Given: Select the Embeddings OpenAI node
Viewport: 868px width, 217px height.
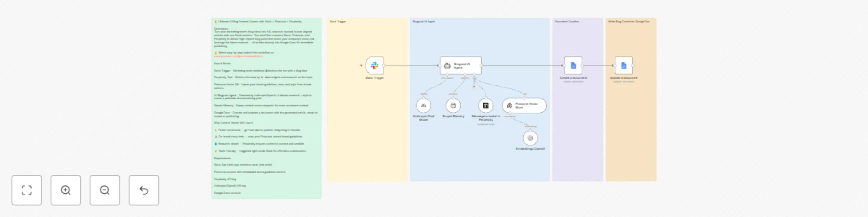Looking at the screenshot, I should click(x=530, y=138).
